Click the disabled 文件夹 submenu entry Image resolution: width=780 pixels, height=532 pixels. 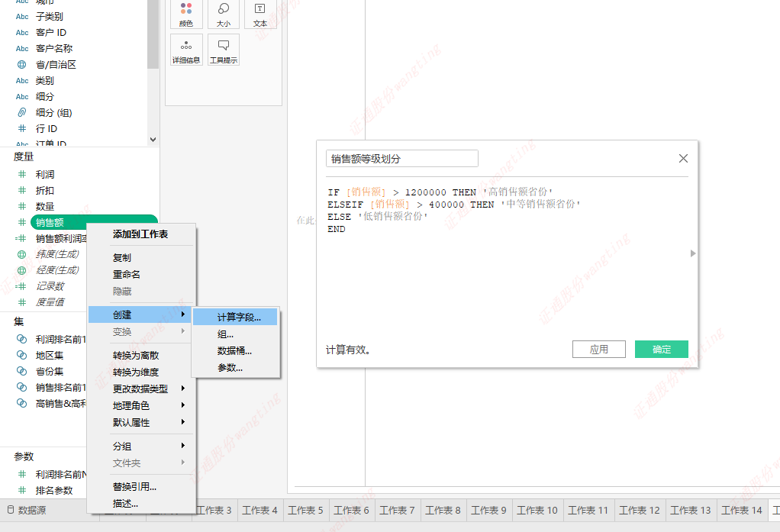pos(140,463)
